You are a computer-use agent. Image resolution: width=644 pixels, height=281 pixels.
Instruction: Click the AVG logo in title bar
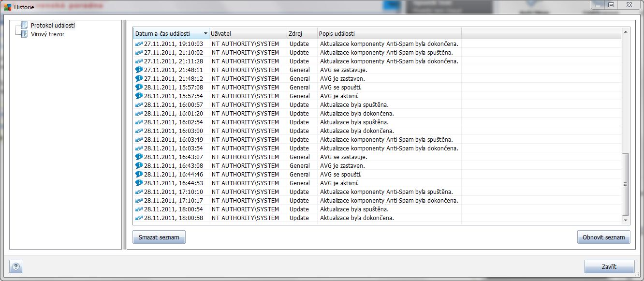7,7
